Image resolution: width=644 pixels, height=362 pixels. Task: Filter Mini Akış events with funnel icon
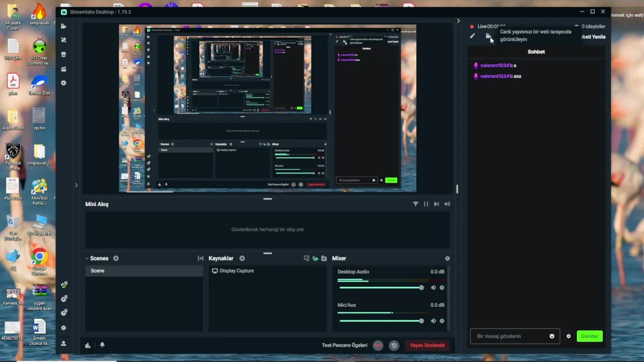tap(416, 204)
